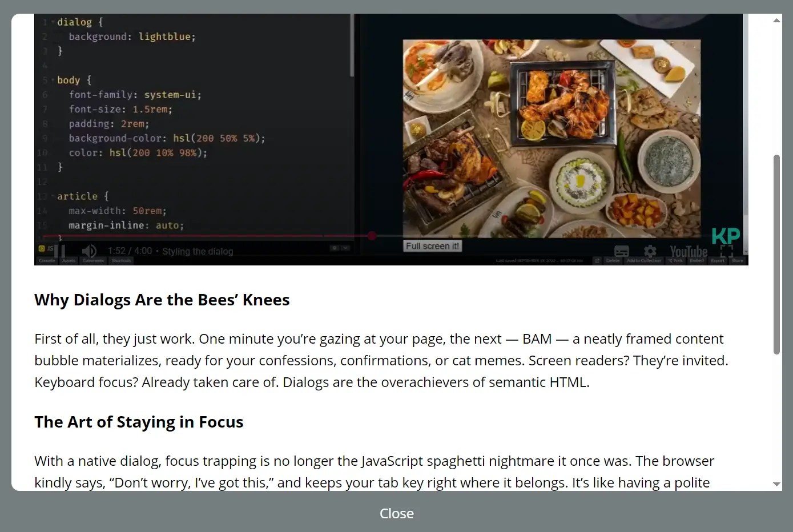Show keyboard Shortcuts panel
This screenshot has width=793, height=532.
[x=122, y=260]
